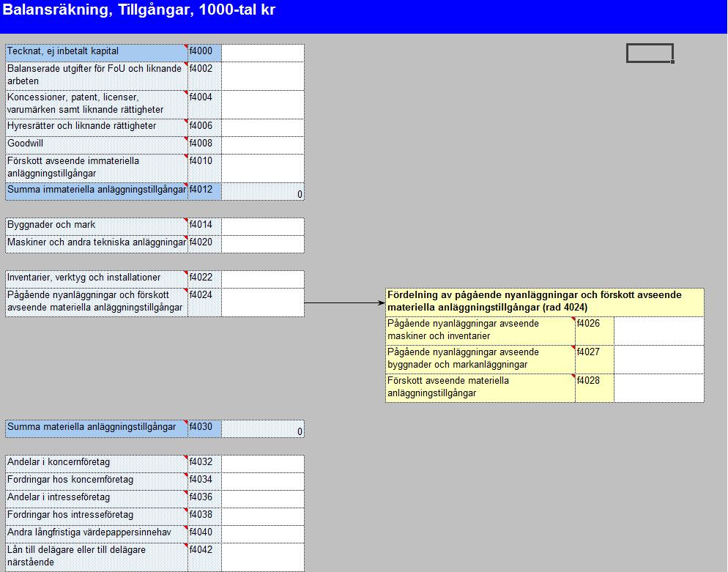Select the Andelar i koncernföretag f4032 cell

tap(263, 464)
